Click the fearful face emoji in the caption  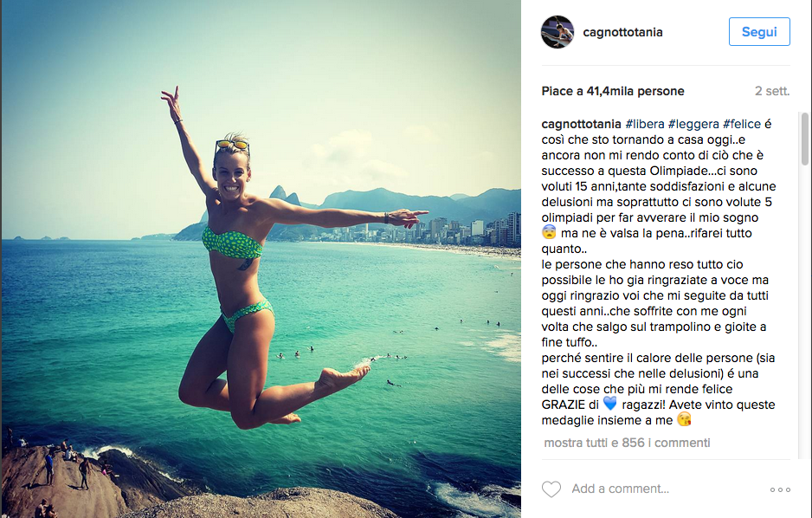[x=549, y=232]
